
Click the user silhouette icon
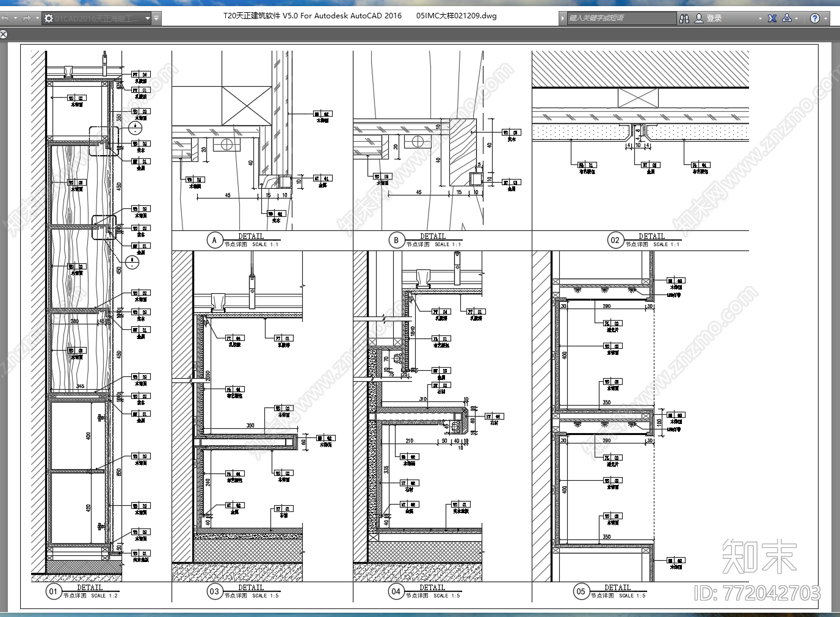(x=699, y=18)
